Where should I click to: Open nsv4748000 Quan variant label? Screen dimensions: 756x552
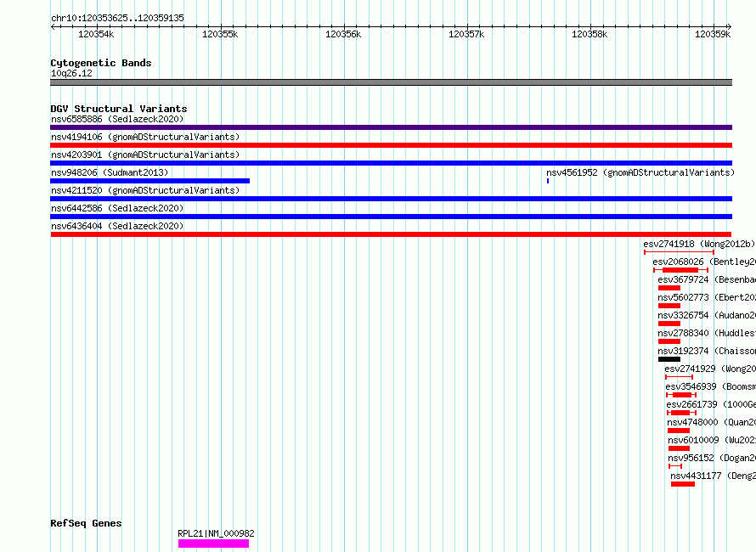(711, 422)
